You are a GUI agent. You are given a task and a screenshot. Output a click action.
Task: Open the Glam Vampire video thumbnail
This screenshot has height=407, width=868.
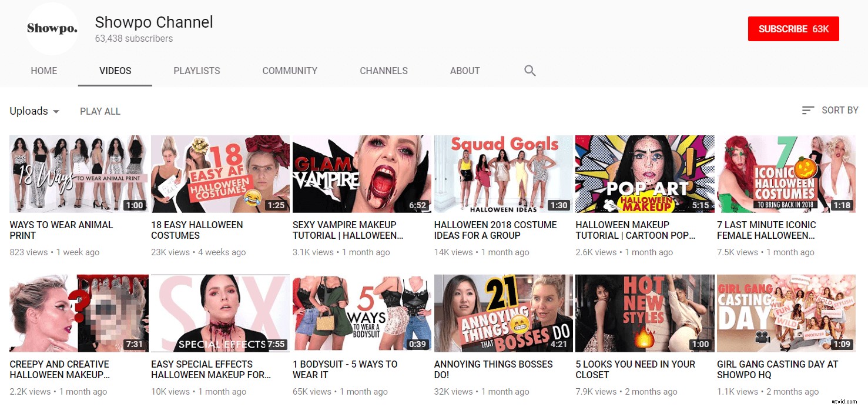coord(361,174)
